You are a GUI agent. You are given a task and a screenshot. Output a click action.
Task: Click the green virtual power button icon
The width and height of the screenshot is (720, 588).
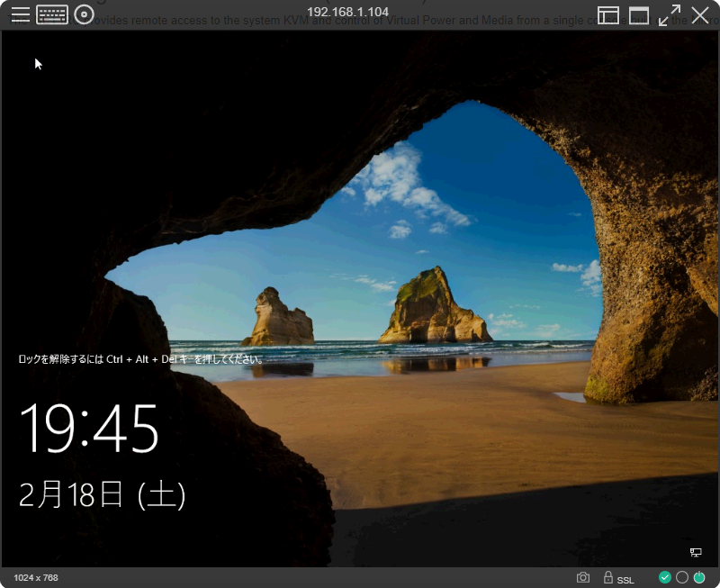699,577
